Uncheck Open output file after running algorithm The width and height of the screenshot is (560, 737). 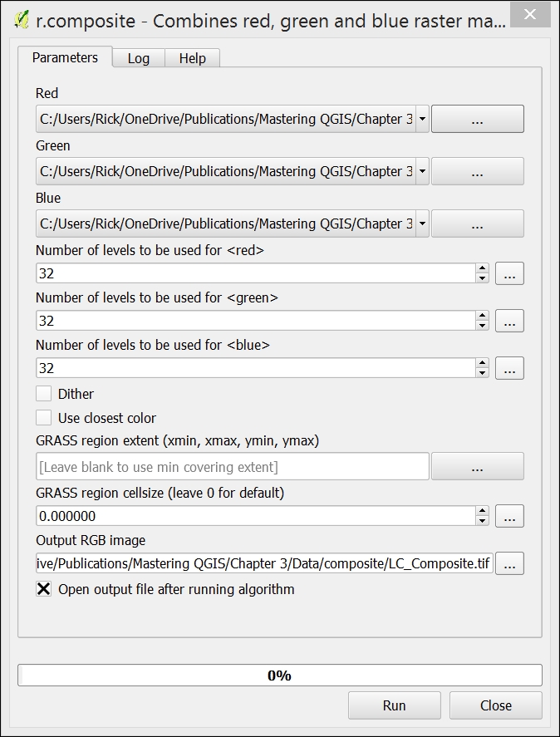click(44, 589)
